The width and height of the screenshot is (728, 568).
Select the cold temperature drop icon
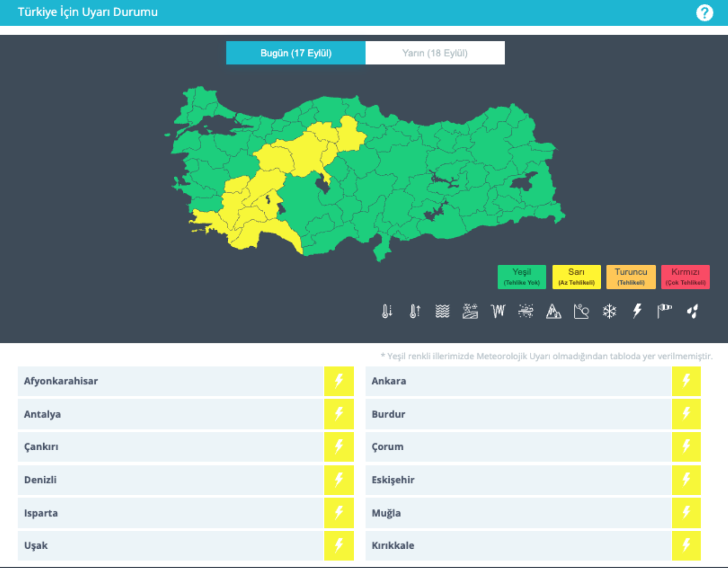click(387, 311)
